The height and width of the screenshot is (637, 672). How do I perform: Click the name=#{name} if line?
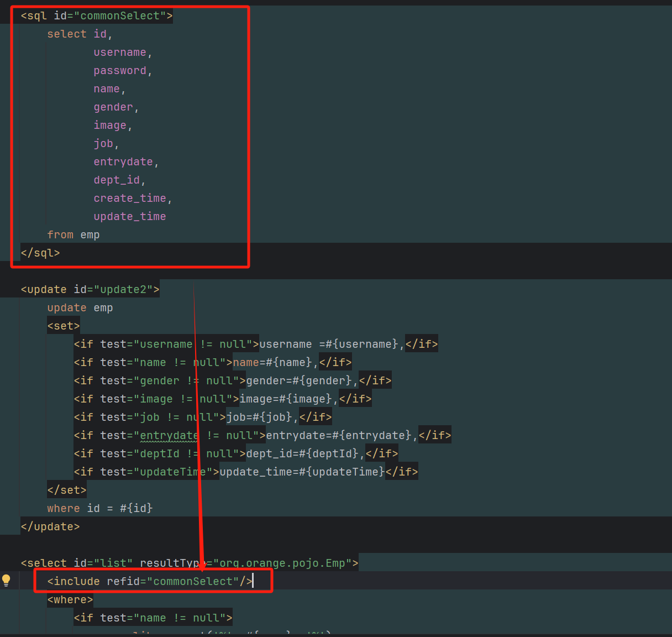point(213,362)
